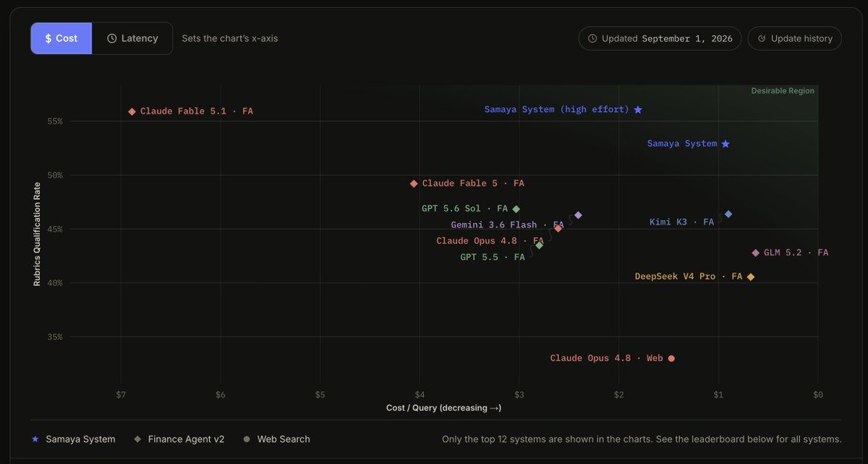Click the 'Kimi K3 · FA' label
The height and width of the screenshot is (464, 868).
[x=681, y=222]
